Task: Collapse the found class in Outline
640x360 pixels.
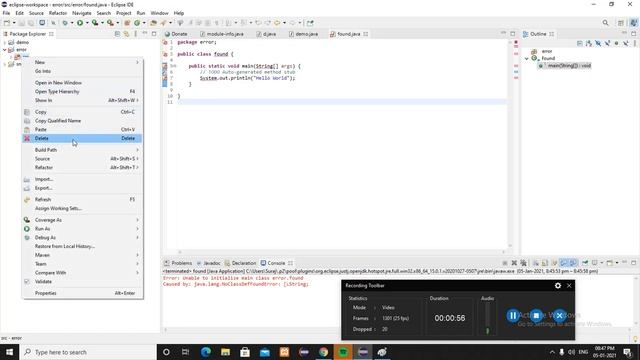Action: click(527, 58)
